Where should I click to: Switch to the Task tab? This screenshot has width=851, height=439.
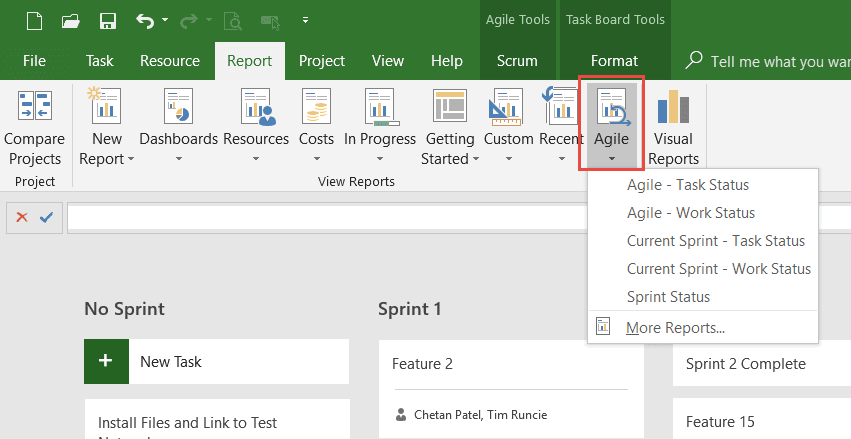100,61
